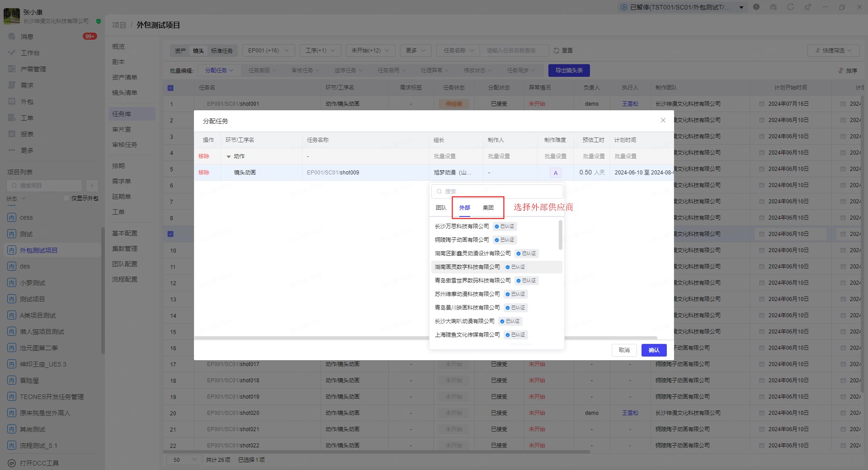Toggle the 仅显示外包 checkbox

(x=66, y=198)
